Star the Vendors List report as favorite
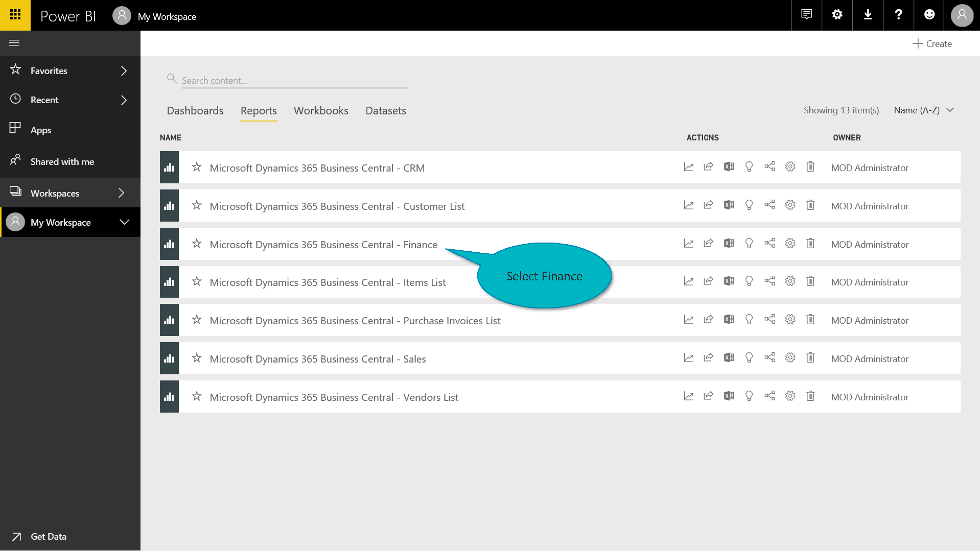Screen dimensions: 980x551 [197, 397]
